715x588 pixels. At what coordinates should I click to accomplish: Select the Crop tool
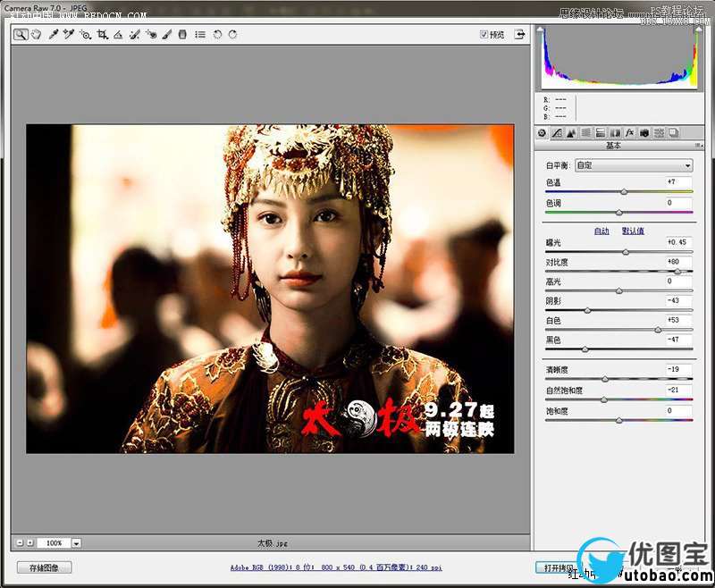(102, 34)
